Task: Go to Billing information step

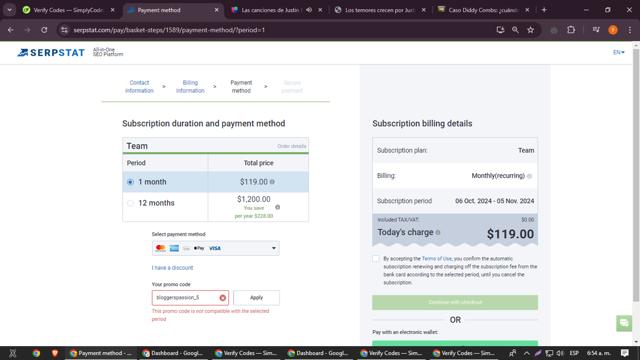Action: 190,87
